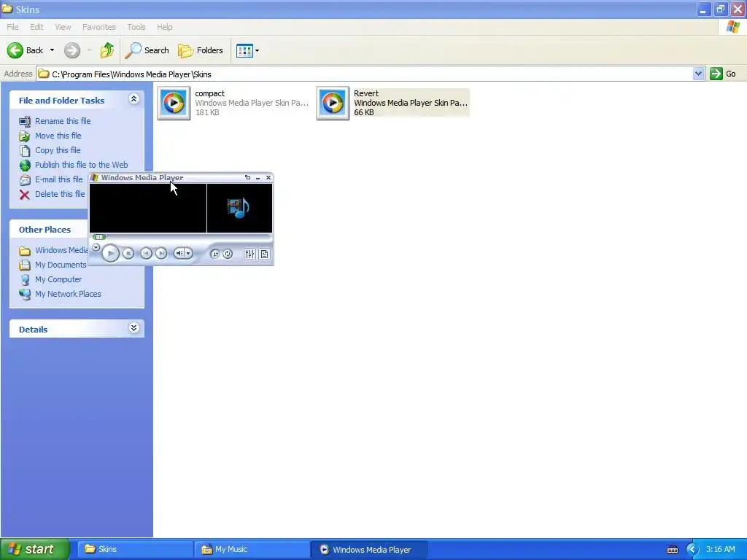Click the address bar path field

point(365,74)
